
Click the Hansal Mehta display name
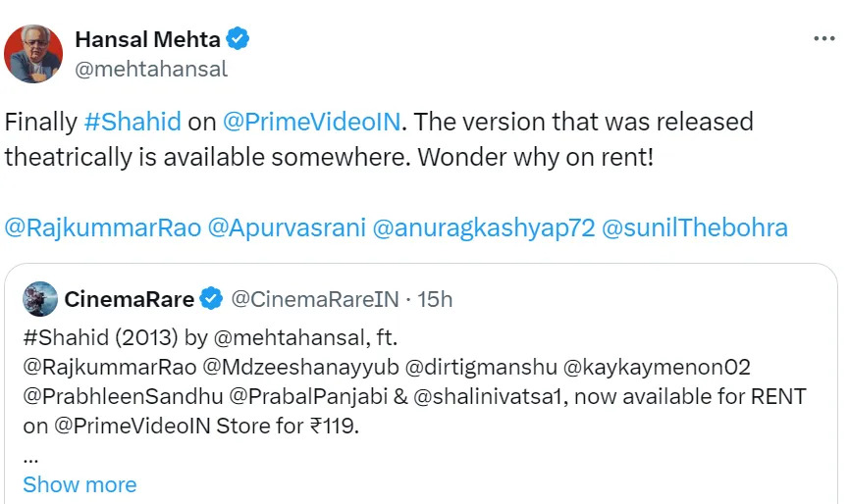pyautogui.click(x=147, y=39)
